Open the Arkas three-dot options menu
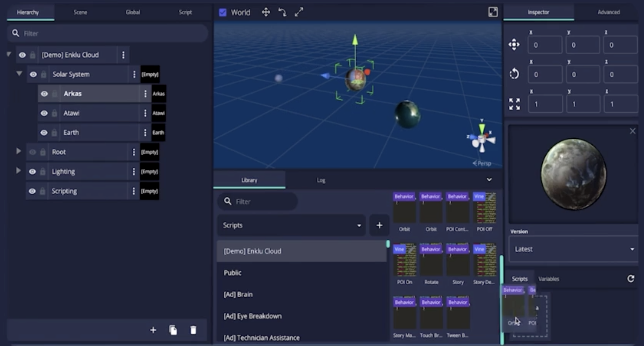This screenshot has width=644, height=346. coord(145,94)
